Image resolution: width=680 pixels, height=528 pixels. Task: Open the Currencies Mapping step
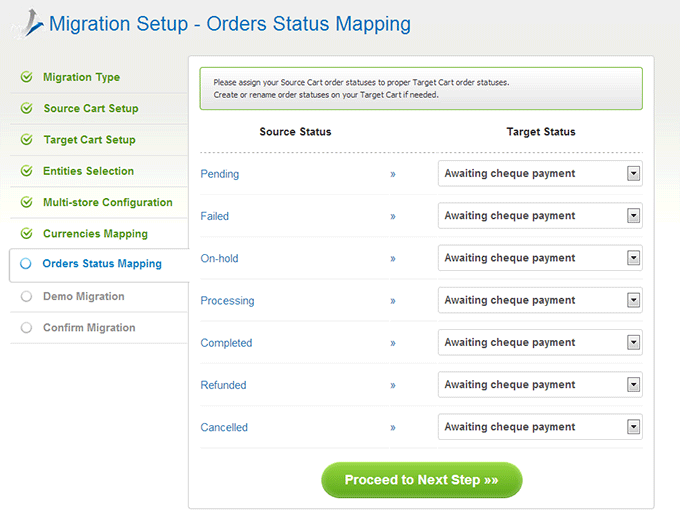(95, 234)
